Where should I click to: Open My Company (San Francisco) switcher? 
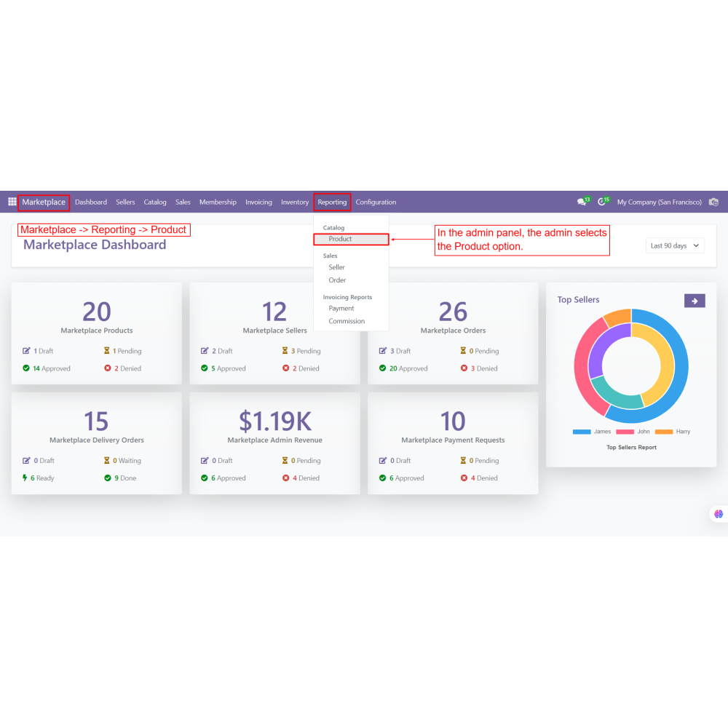pos(659,202)
